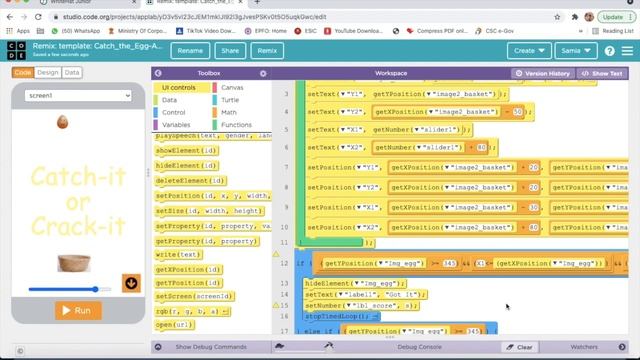Select the hideElement(id) block
The height and width of the screenshot is (360, 640).
click(187, 166)
